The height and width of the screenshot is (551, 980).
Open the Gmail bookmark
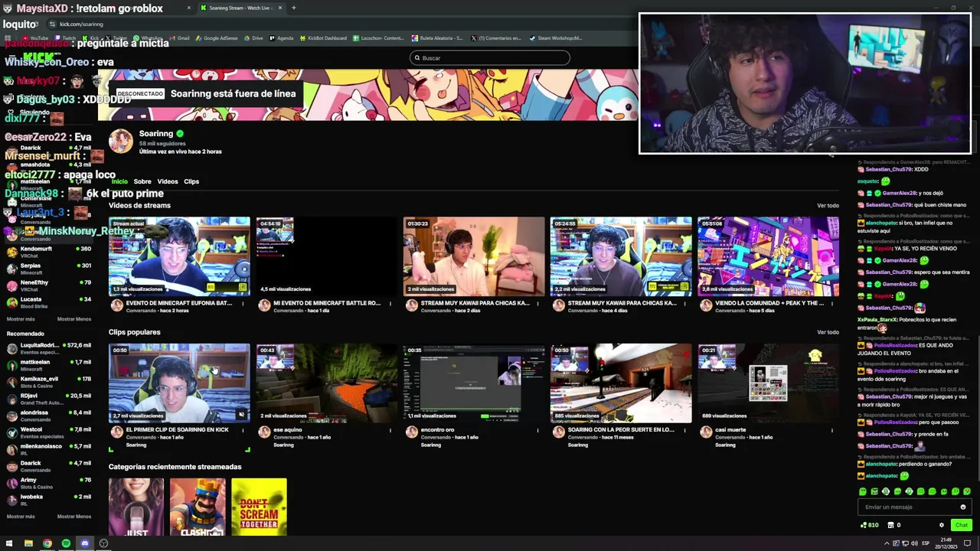pyautogui.click(x=179, y=37)
